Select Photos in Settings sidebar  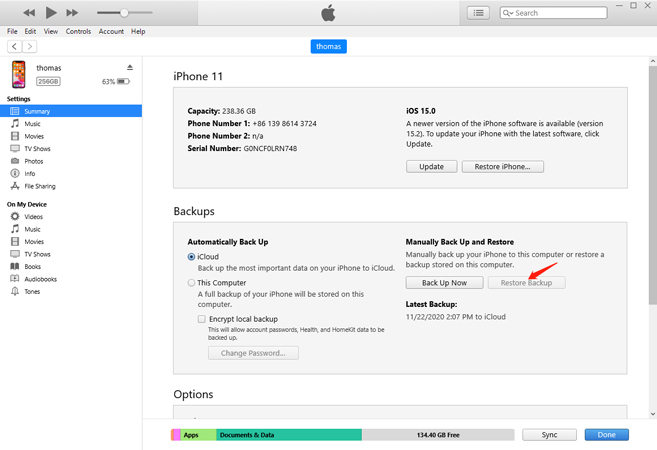34,160
